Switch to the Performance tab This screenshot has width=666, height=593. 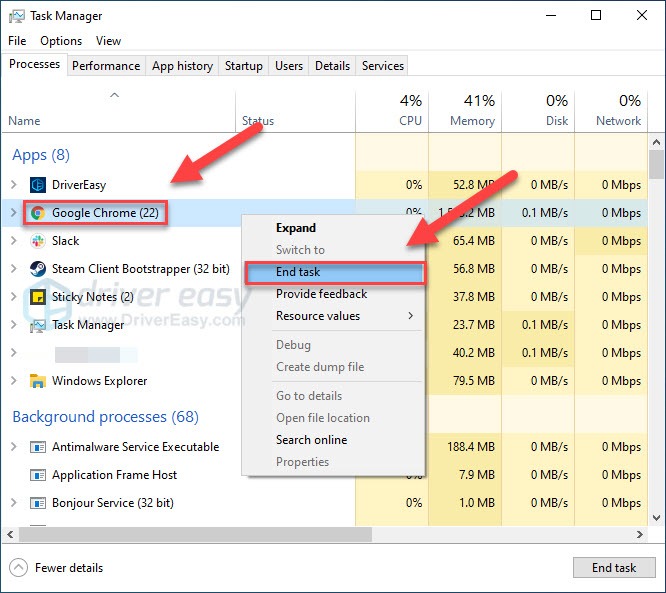click(x=106, y=66)
